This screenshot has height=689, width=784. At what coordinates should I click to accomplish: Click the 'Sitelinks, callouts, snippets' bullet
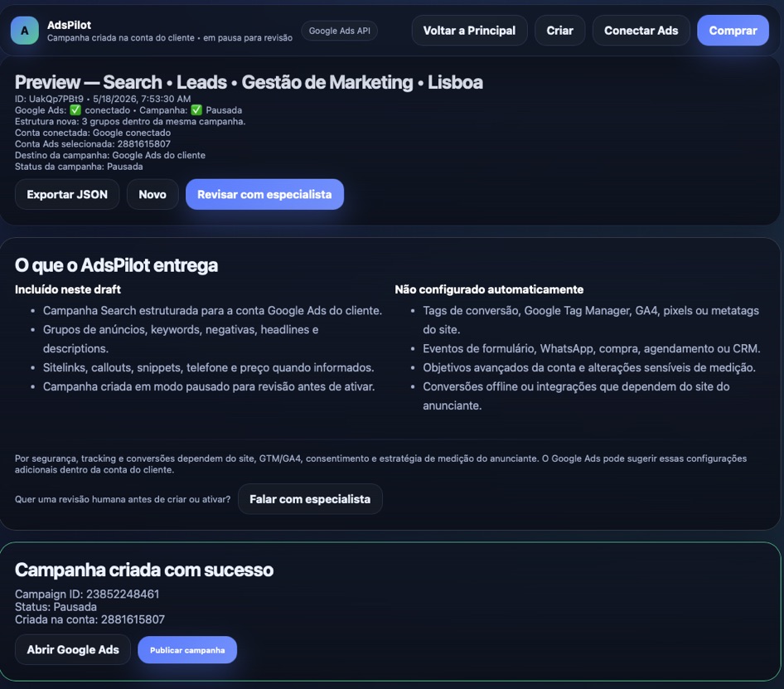click(208, 368)
